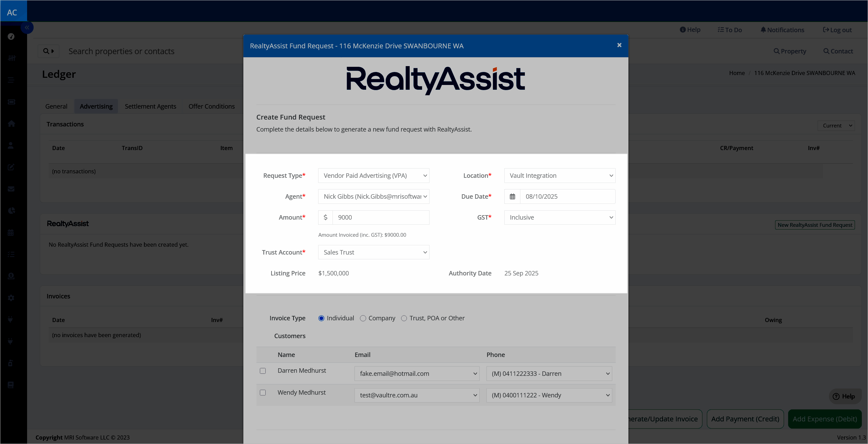The image size is (868, 444).
Task: Click the Generate/Update Invoice button
Action: pyautogui.click(x=665, y=419)
